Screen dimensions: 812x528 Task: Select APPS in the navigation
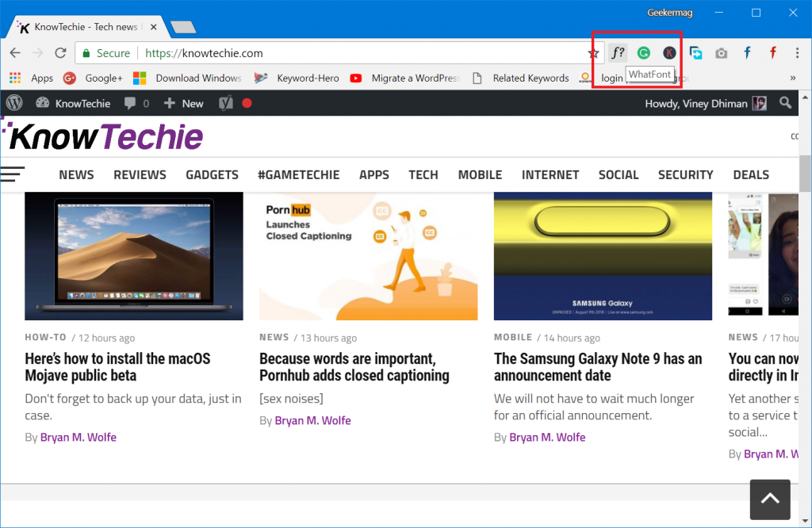[374, 175]
